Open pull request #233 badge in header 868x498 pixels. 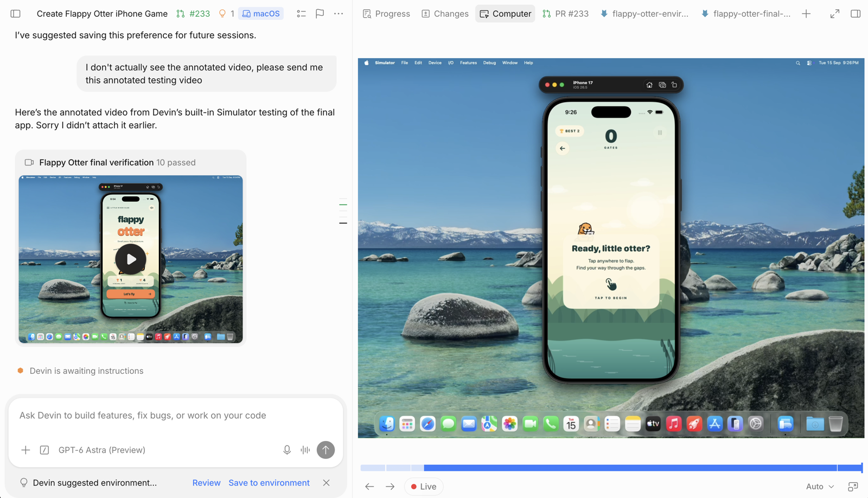(x=193, y=14)
